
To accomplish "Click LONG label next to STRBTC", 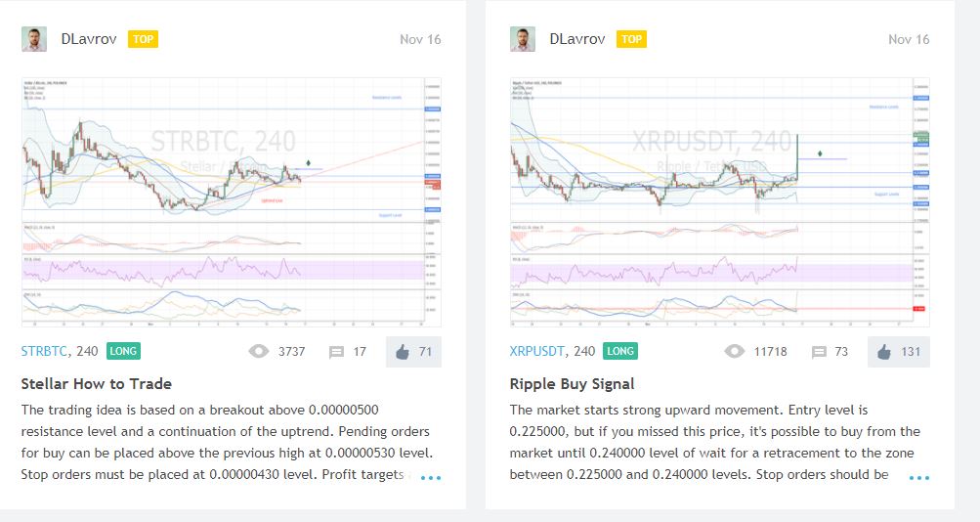I will point(123,351).
